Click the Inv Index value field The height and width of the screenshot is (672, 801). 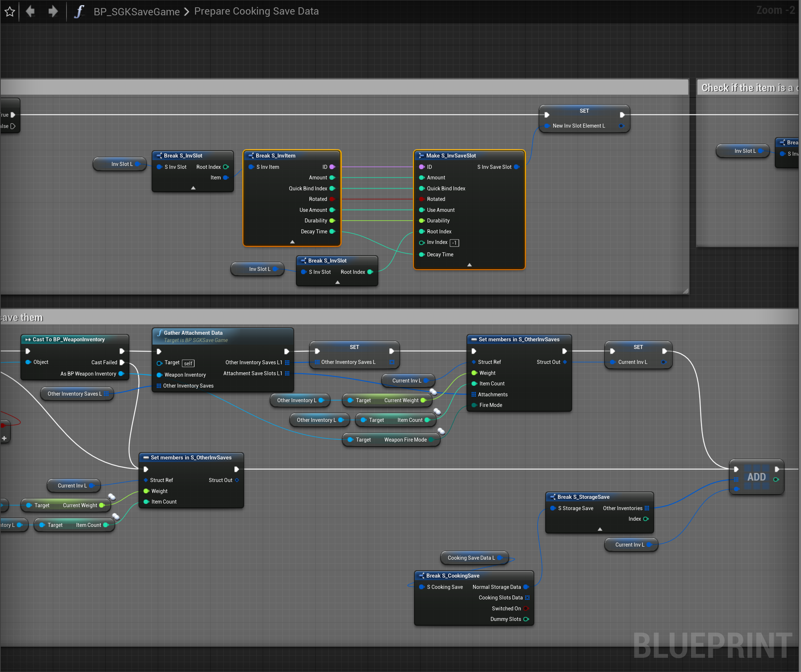click(454, 243)
